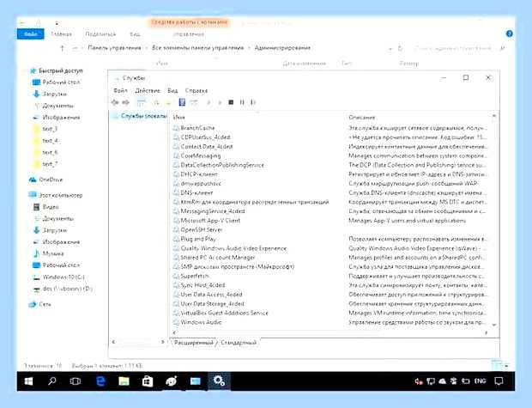
Task: Click services list vertical scrollbar down arrow
Action: tap(494, 325)
